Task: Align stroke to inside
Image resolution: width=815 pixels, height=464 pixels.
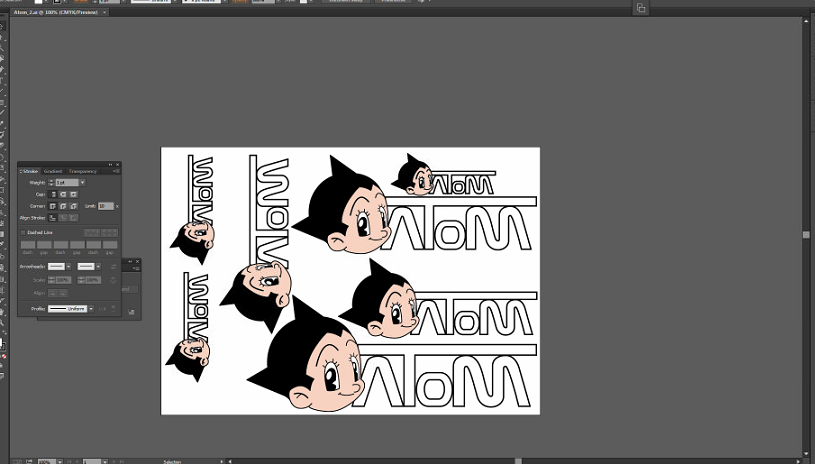Action: [63, 218]
